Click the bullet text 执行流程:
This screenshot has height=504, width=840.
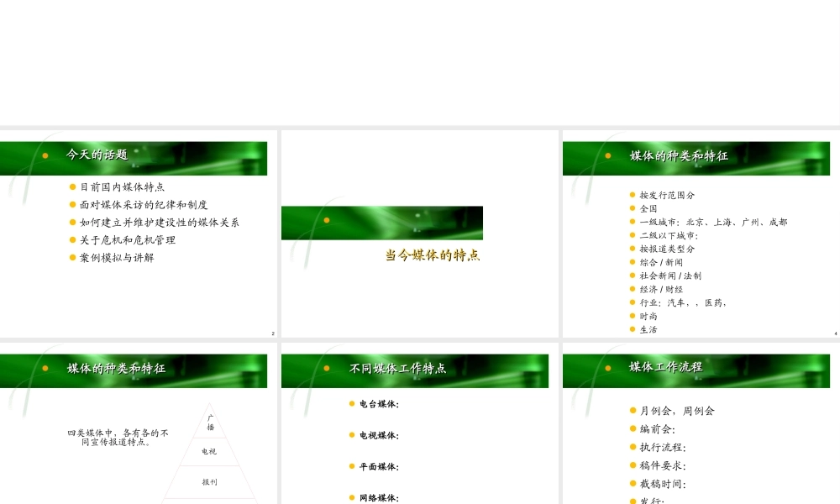(x=663, y=447)
